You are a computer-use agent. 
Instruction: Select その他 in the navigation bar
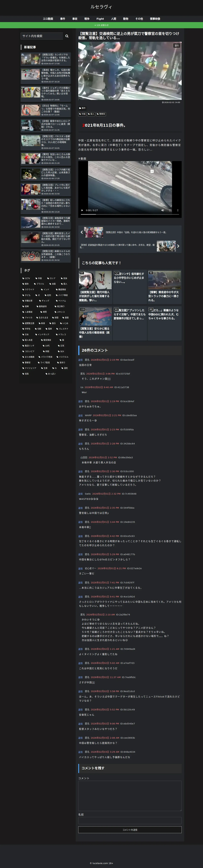coord(139,19)
